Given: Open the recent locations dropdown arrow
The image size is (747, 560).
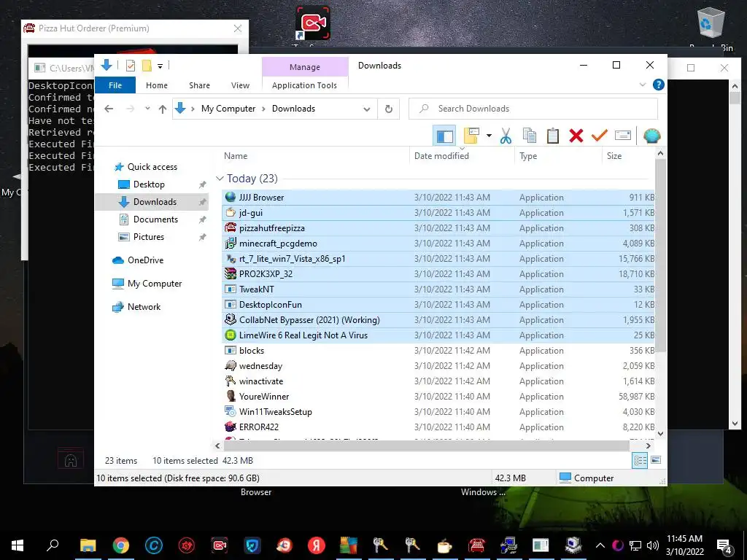Looking at the screenshot, I should pos(147,109).
